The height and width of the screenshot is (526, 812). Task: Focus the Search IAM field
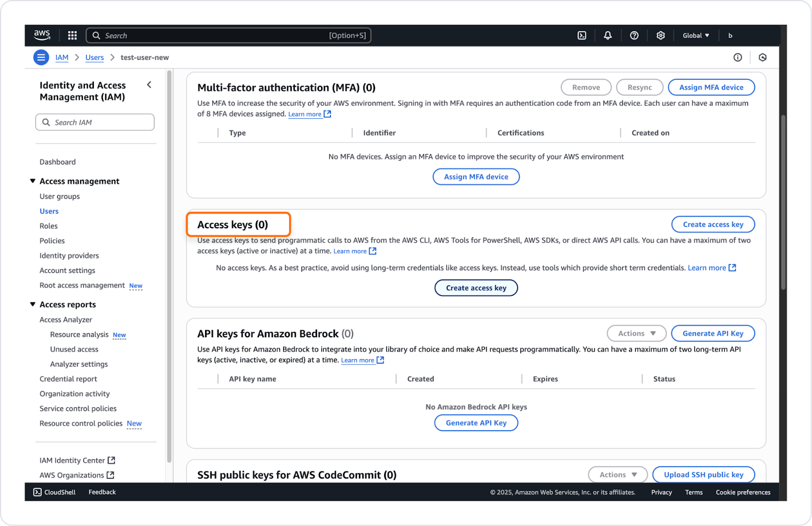pyautogui.click(x=95, y=122)
